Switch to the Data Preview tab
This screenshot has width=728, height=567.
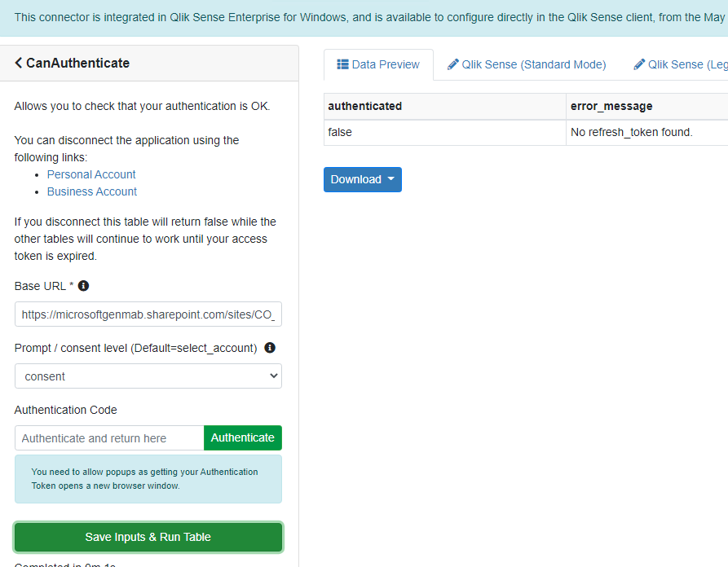[378, 64]
